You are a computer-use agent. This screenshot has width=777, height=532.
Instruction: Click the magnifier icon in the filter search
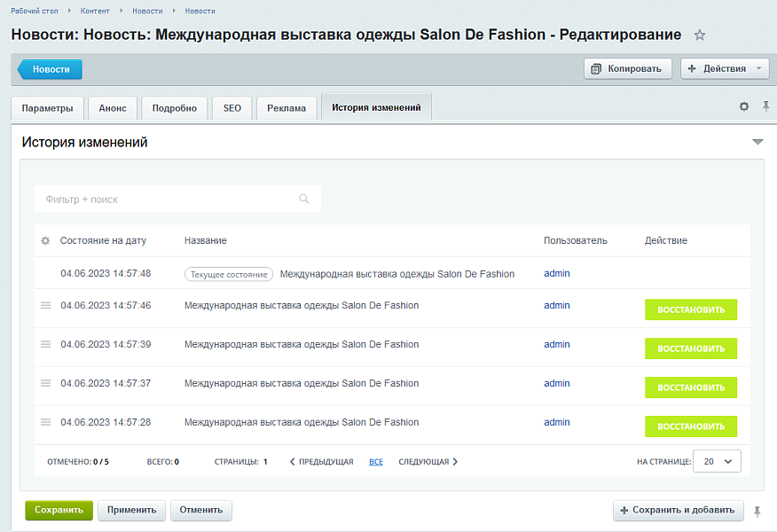point(304,199)
